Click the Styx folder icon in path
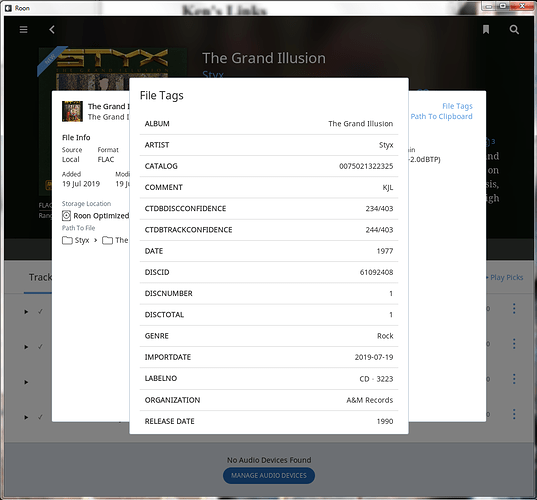 pyautogui.click(x=67, y=240)
